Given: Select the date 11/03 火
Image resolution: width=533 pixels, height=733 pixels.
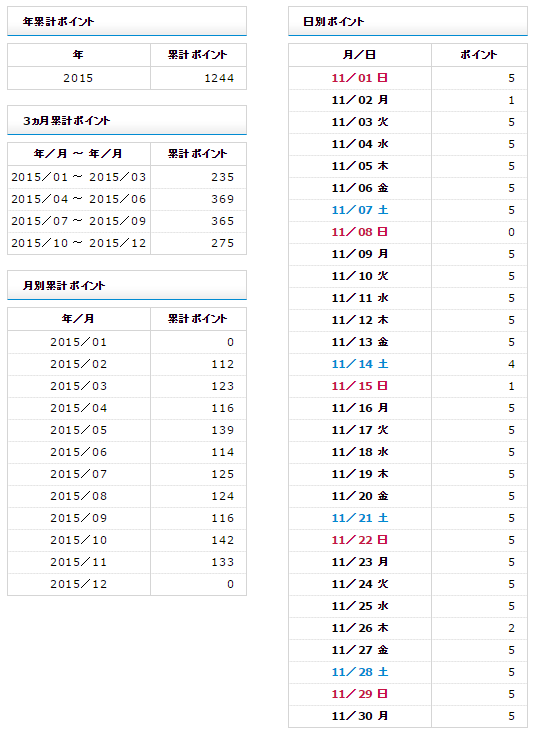Looking at the screenshot, I should pyautogui.click(x=360, y=122).
